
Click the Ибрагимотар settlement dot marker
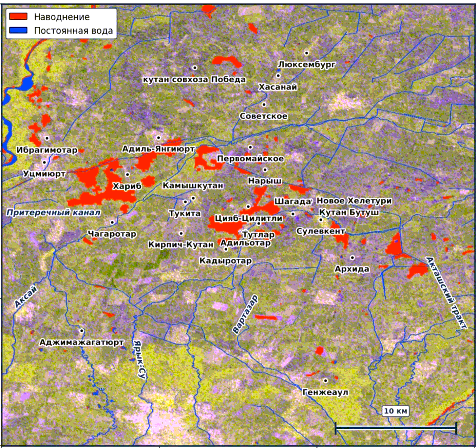(x=47, y=138)
